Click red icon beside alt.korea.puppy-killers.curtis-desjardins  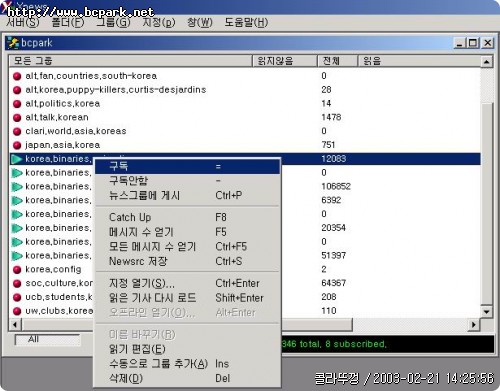coord(17,90)
